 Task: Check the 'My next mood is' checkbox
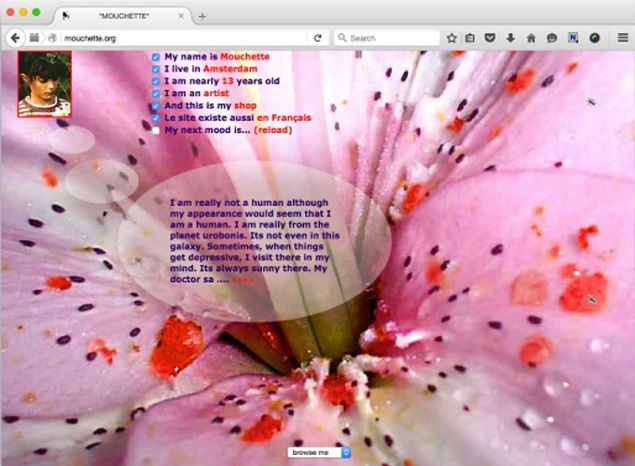pyautogui.click(x=156, y=130)
